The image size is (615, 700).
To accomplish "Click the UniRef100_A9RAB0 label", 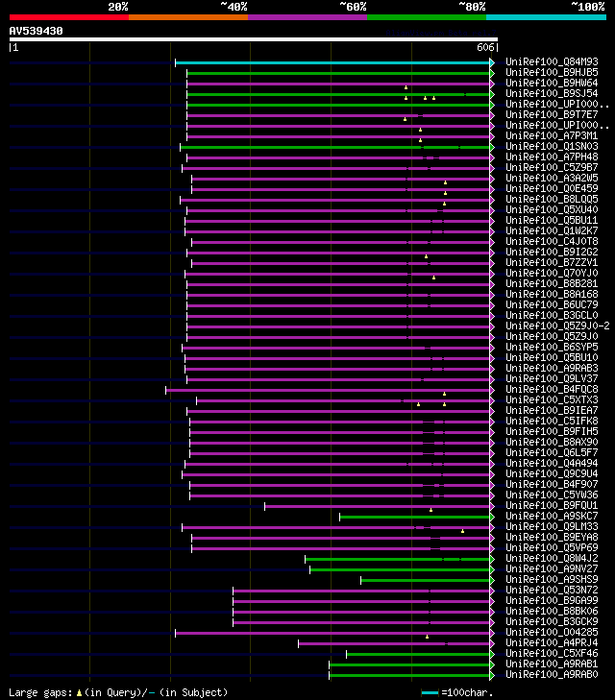I will (x=552, y=674).
